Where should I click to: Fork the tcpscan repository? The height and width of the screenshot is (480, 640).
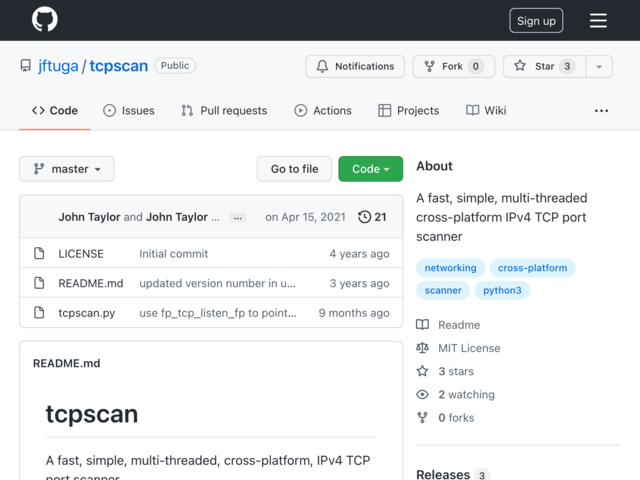pos(453,66)
